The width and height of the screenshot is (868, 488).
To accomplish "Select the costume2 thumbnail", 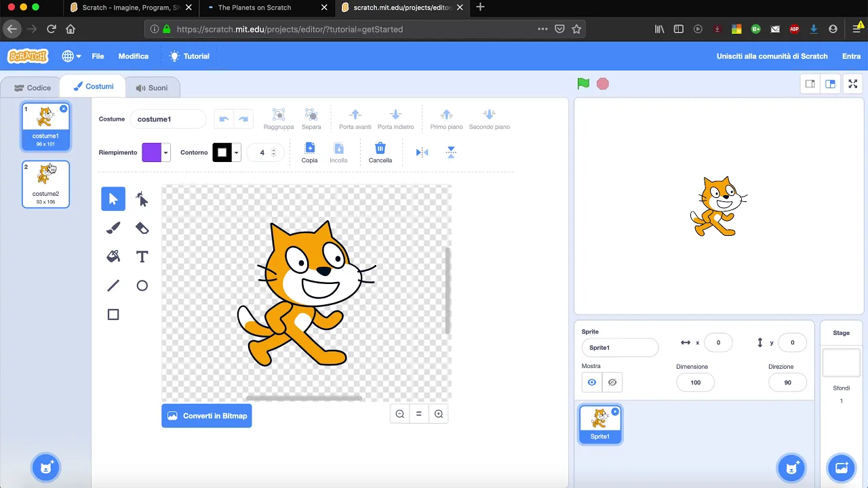I will coord(45,184).
